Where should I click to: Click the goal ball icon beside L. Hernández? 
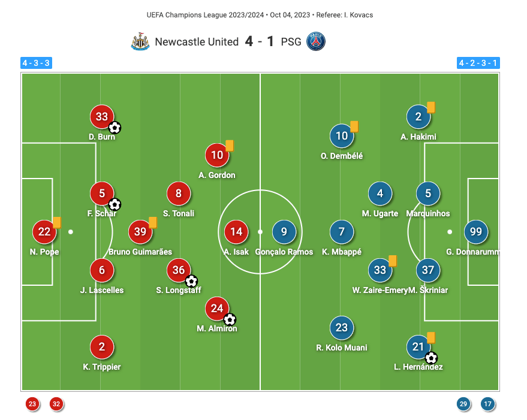[431, 358]
